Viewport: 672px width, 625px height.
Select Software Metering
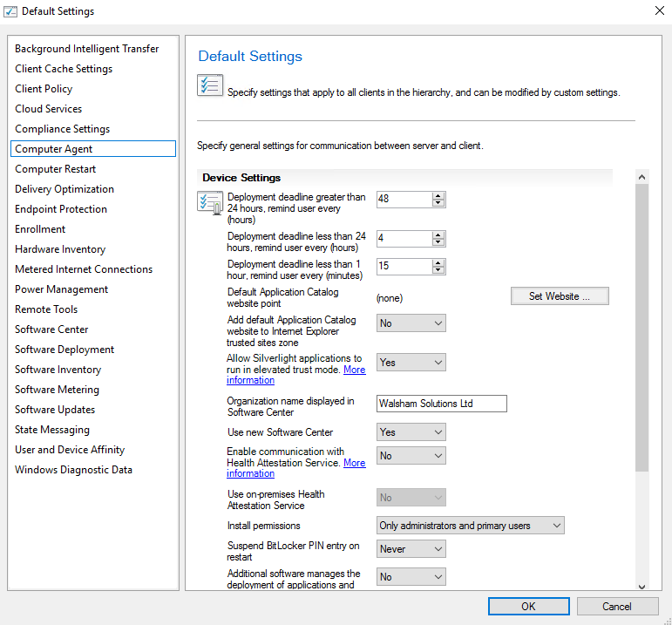coord(57,390)
